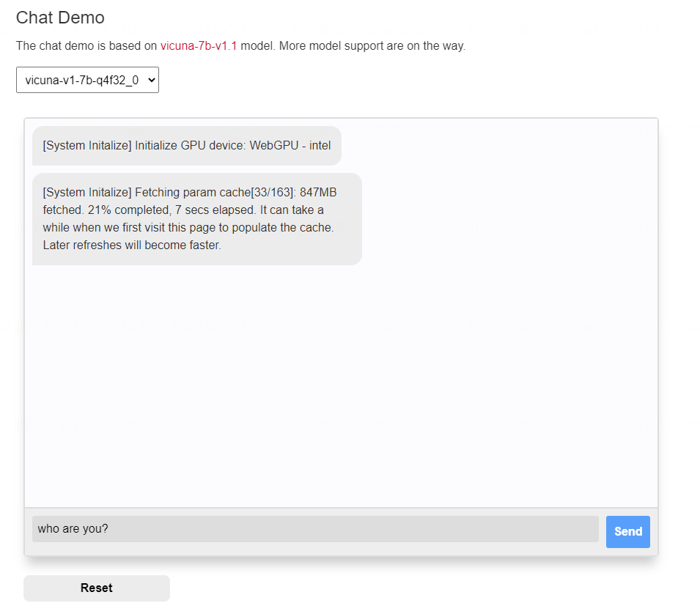This screenshot has width=700, height=614.
Task: Click the empty chat history area
Action: [x=341, y=384]
